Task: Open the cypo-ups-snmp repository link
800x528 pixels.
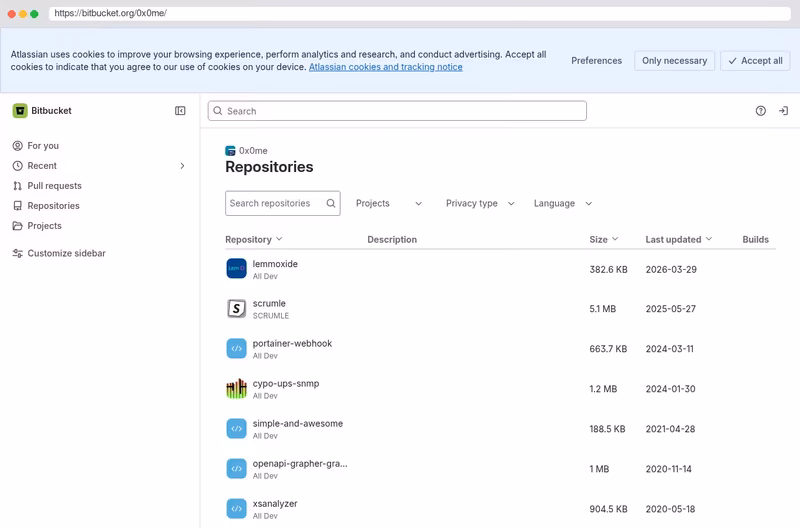Action: tap(286, 383)
